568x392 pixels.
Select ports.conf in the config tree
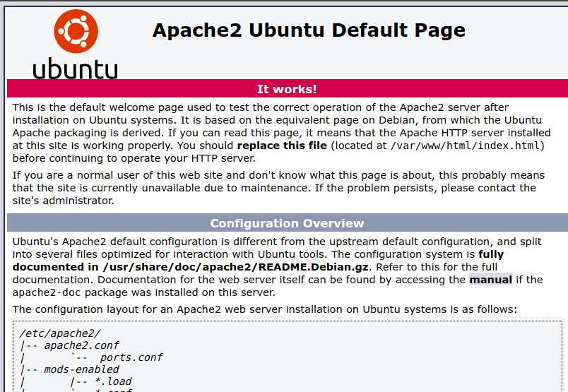tap(131, 357)
